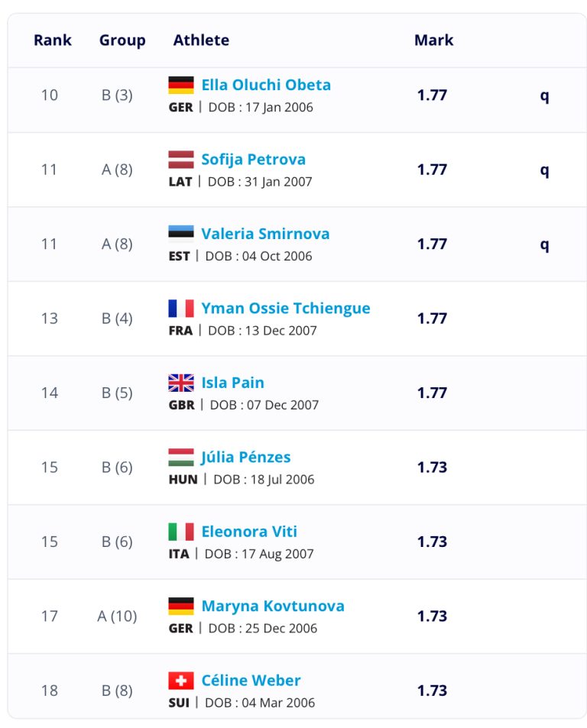587x728 pixels.
Task: Click the Swiss flag next to Céline Weber
Action: (180, 681)
